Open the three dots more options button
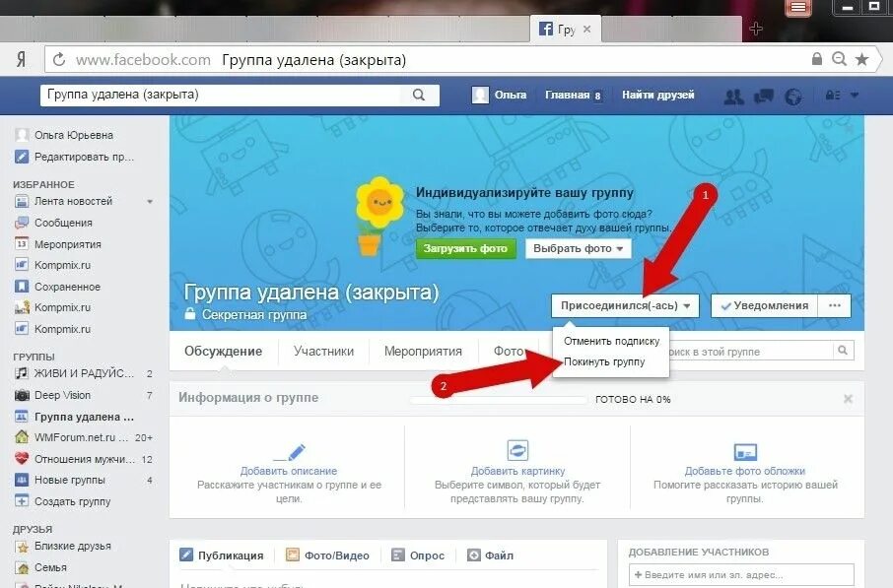This screenshot has height=588, width=893. click(x=835, y=305)
